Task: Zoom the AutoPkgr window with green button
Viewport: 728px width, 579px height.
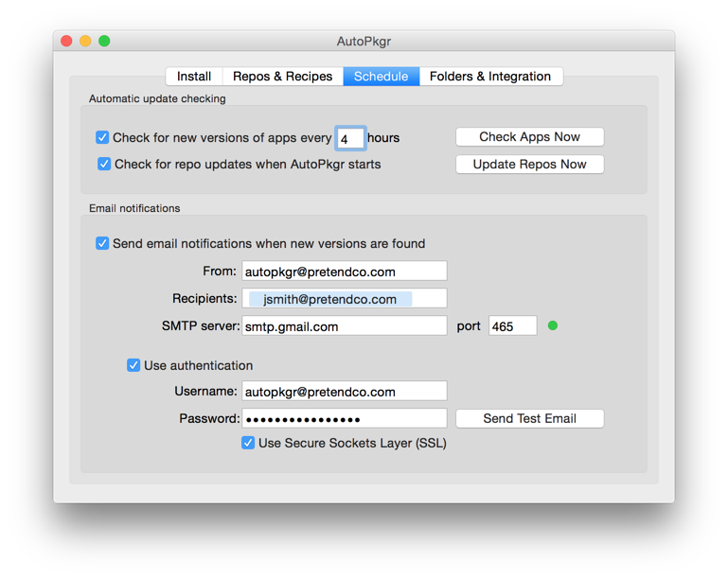Action: point(104,41)
